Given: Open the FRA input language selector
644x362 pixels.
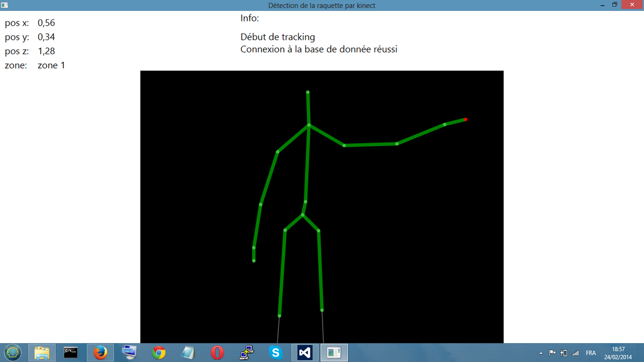Looking at the screenshot, I should pos(590,353).
